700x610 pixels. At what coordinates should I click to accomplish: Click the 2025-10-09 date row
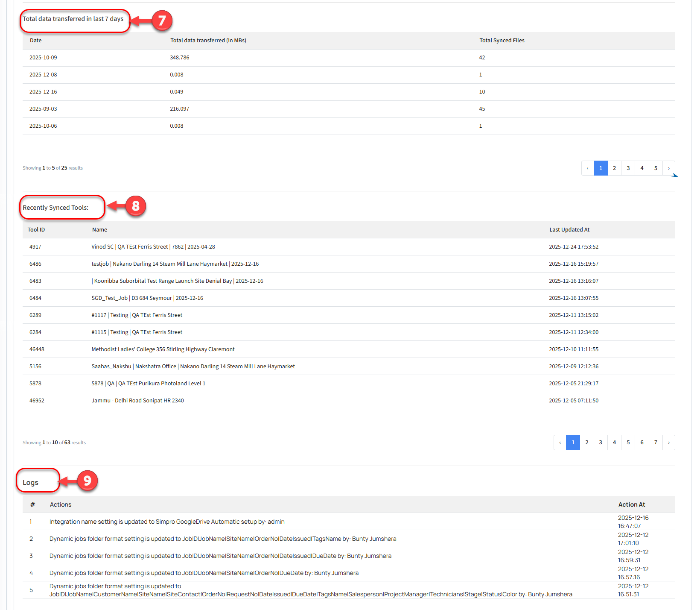coord(43,58)
